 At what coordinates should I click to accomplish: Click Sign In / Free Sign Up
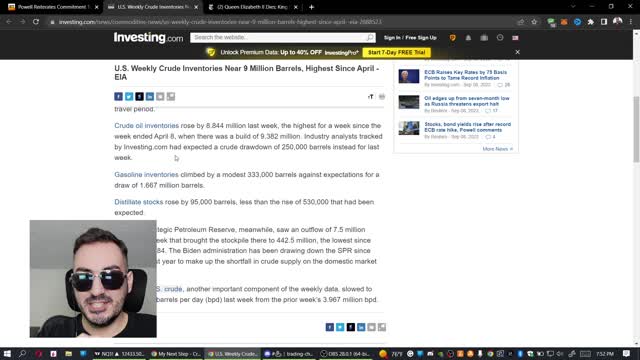[x=410, y=38]
